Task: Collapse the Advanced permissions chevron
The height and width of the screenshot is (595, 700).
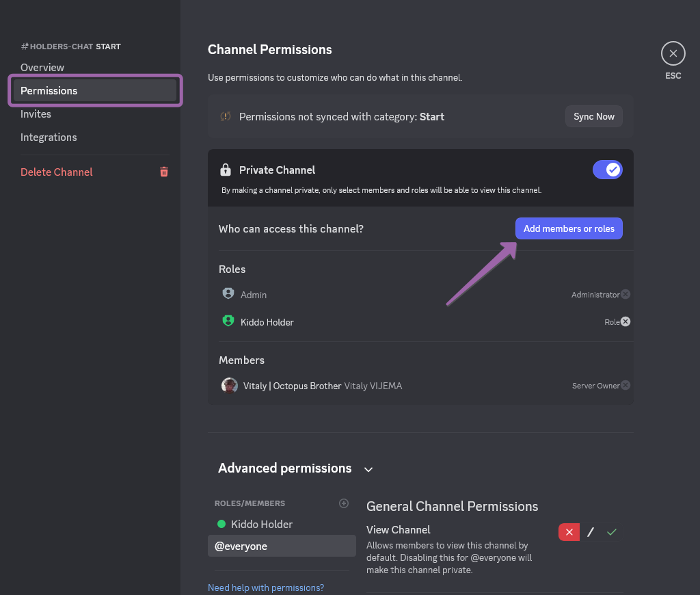Action: pyautogui.click(x=368, y=469)
